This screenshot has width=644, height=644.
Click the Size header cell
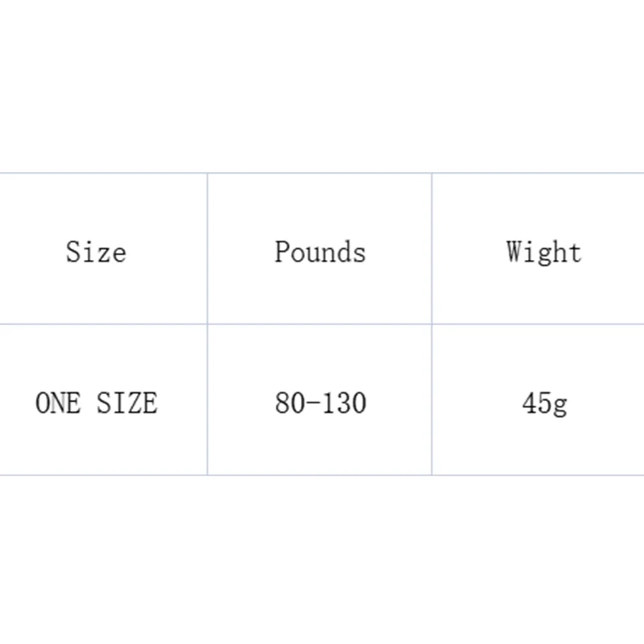point(96,252)
